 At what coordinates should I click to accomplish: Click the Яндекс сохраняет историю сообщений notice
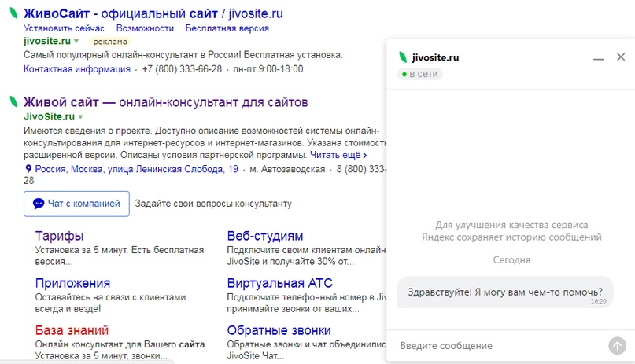tap(511, 237)
